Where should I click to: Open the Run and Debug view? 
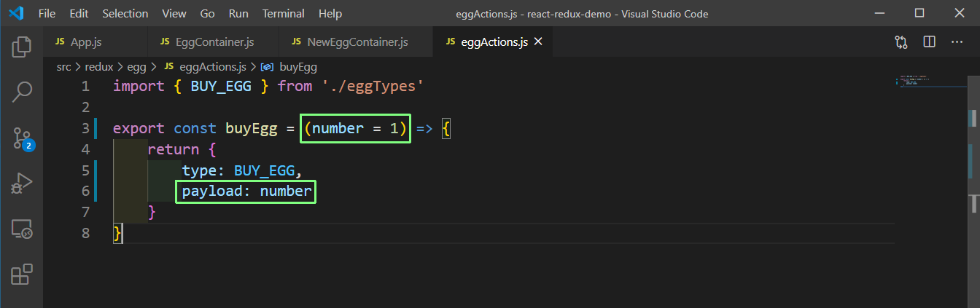pyautogui.click(x=21, y=183)
